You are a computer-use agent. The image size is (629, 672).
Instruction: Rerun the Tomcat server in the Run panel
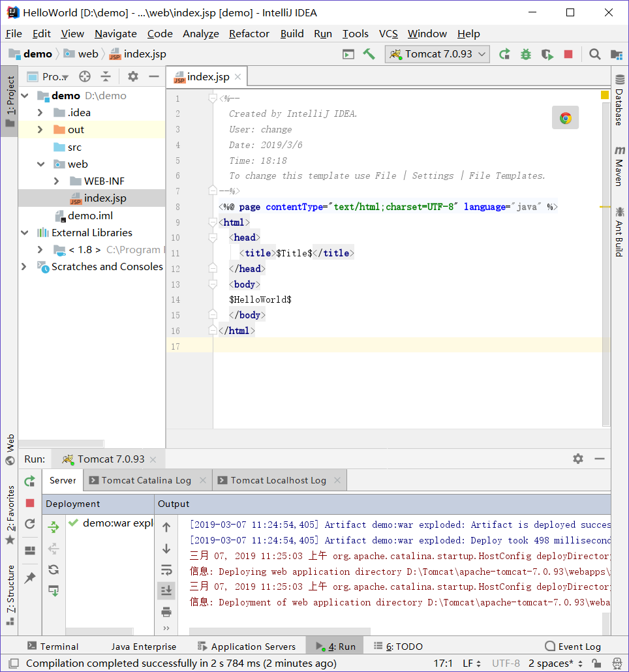pyautogui.click(x=30, y=482)
